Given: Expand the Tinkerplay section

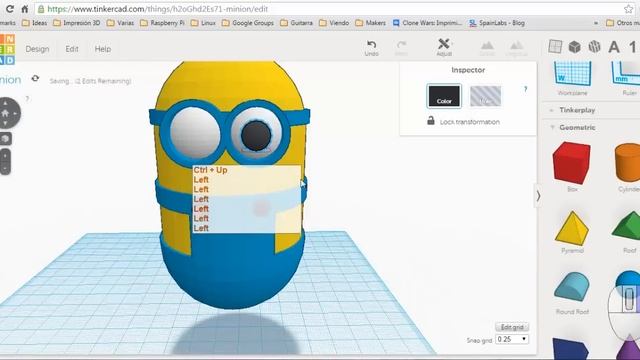Looking at the screenshot, I should click(577, 110).
